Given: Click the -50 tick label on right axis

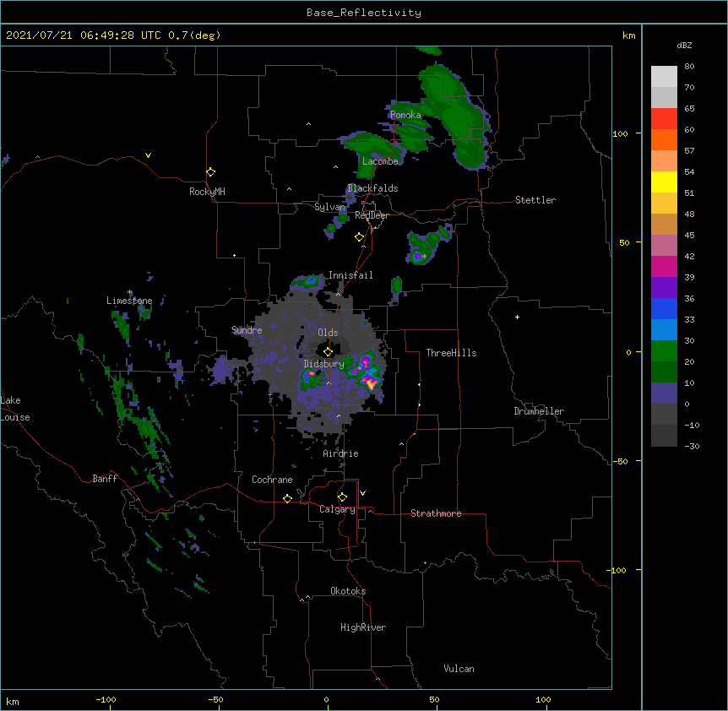Looking at the screenshot, I should point(620,461).
